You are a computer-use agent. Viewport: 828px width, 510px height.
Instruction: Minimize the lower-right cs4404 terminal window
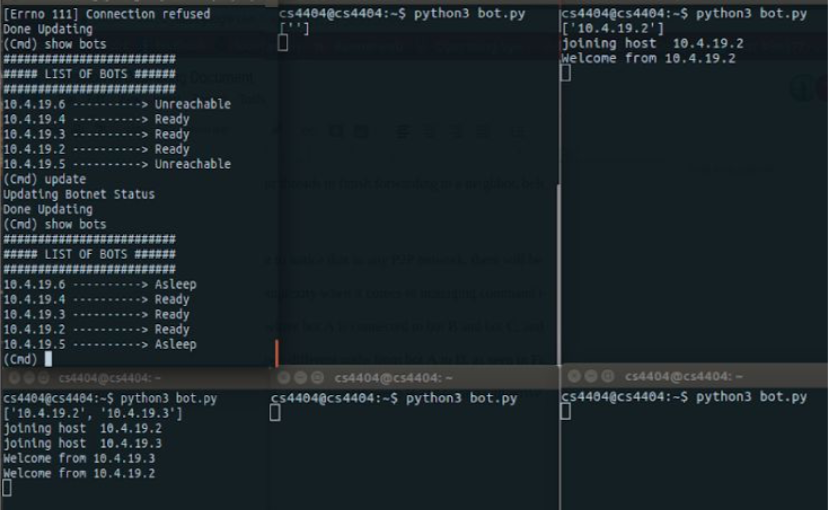tap(589, 377)
